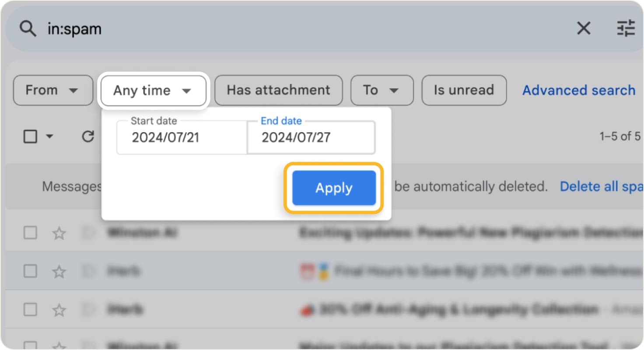Open Advanced search options
This screenshot has height=350, width=644.
[578, 91]
